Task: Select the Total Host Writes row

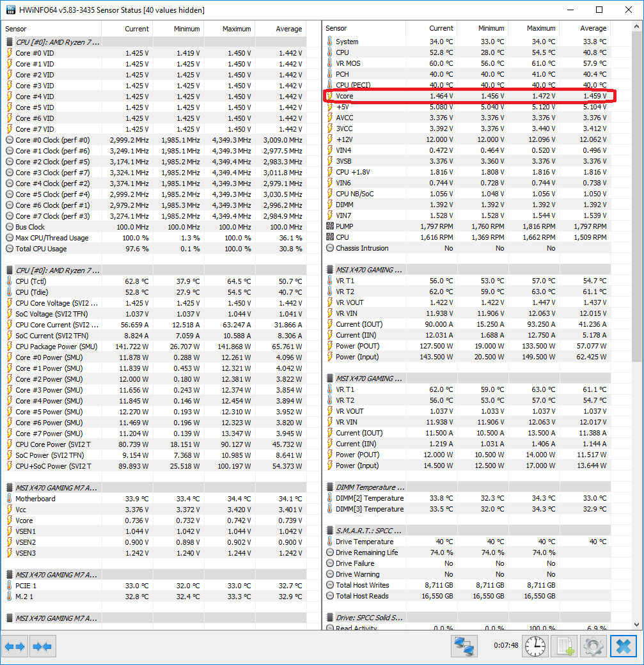Action: (467, 585)
